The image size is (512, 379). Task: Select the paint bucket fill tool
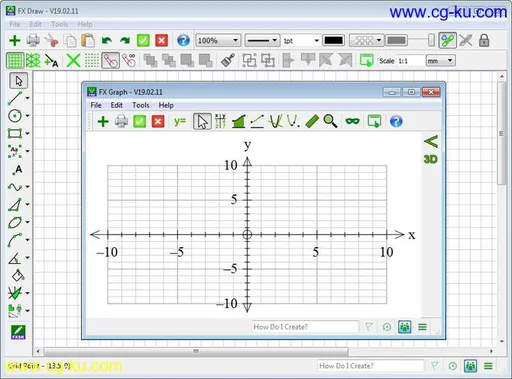click(x=18, y=275)
